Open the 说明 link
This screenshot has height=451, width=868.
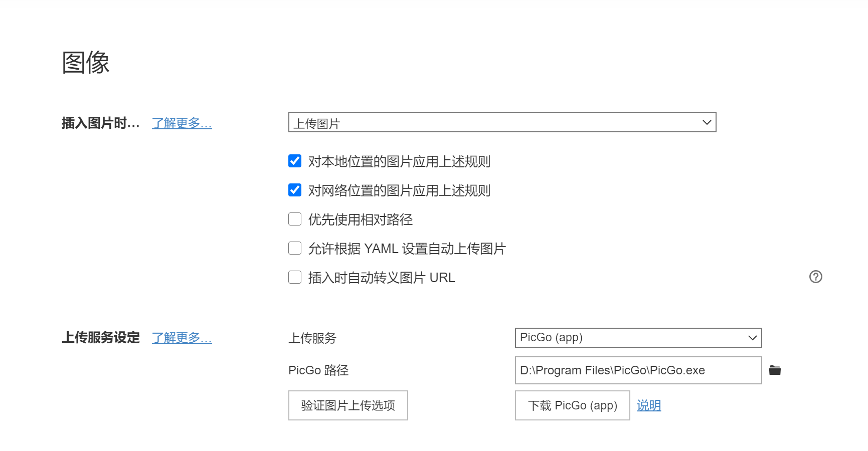tap(649, 405)
